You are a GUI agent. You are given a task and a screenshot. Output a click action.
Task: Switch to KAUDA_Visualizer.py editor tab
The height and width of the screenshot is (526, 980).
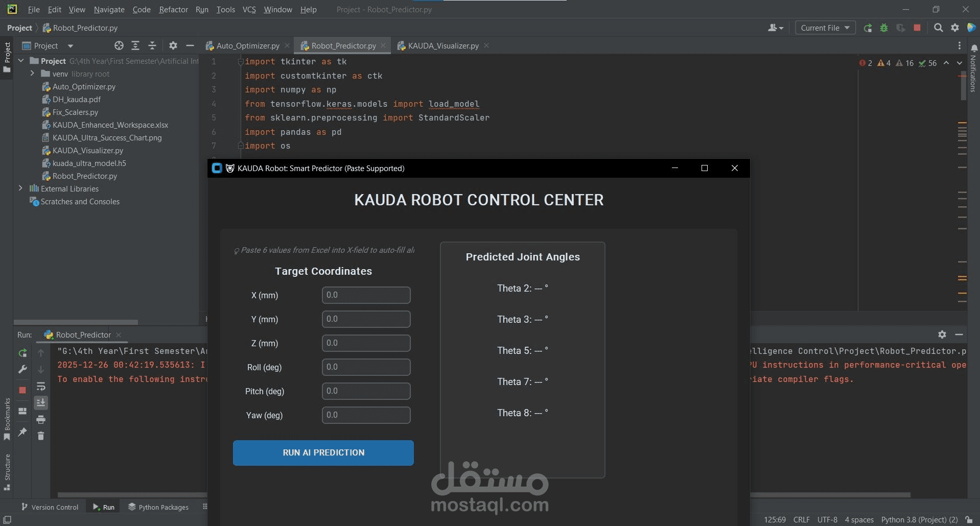[x=443, y=45]
